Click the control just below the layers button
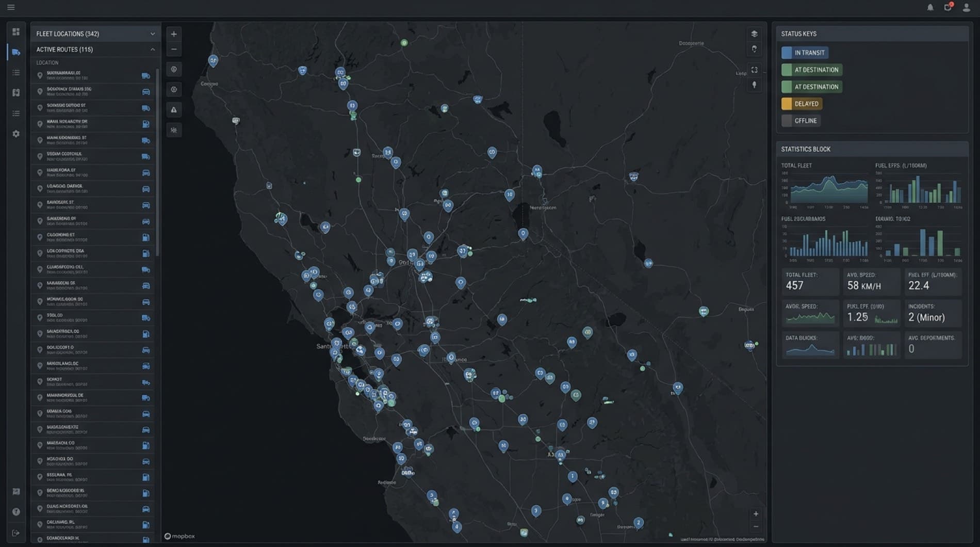The width and height of the screenshot is (980, 547). (754, 49)
